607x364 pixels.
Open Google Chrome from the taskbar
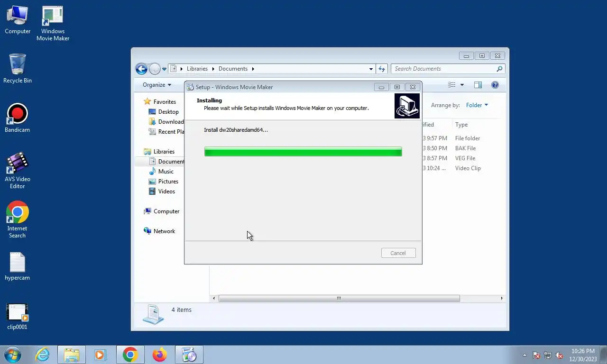click(130, 355)
